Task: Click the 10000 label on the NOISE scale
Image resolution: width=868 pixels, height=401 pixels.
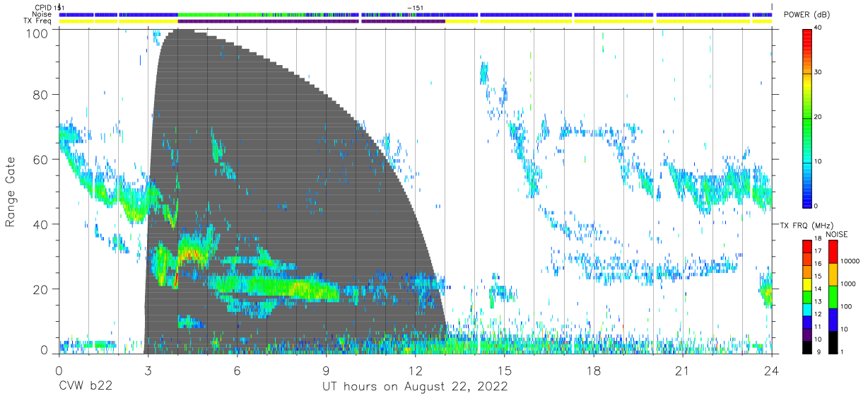Action: point(851,261)
